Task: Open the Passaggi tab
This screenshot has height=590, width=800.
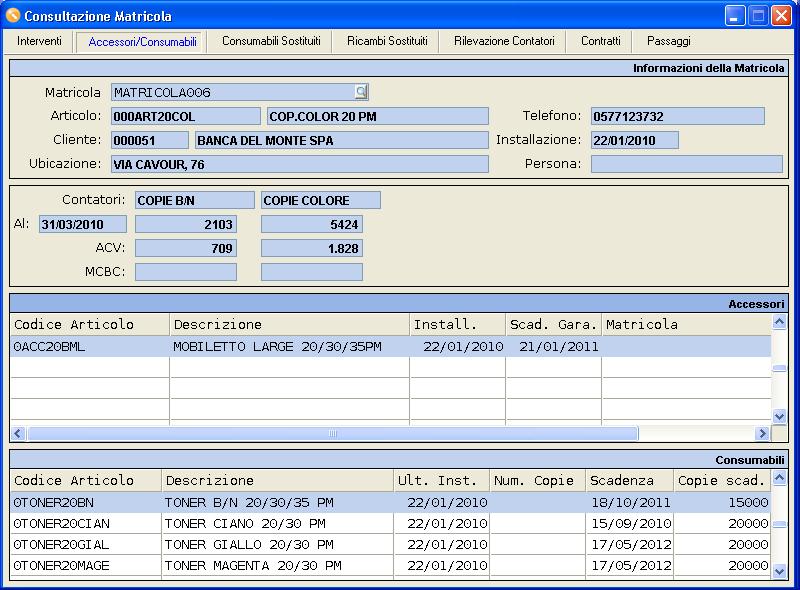Action: click(x=668, y=41)
